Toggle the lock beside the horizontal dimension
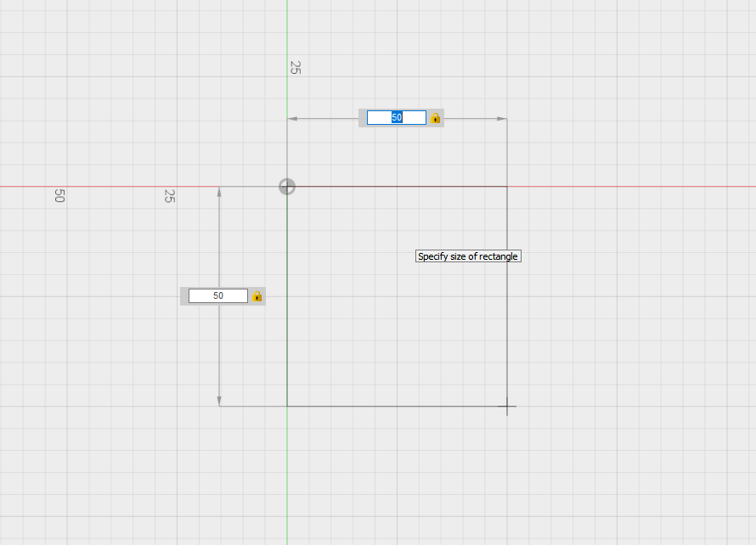 [x=436, y=118]
